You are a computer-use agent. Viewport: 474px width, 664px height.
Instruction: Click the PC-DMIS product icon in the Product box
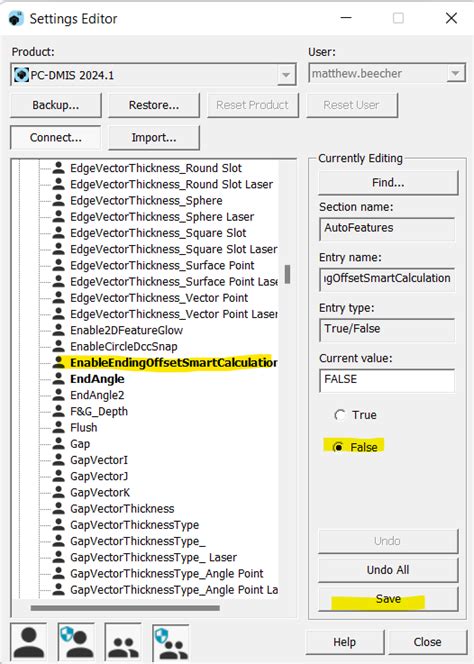[21, 75]
